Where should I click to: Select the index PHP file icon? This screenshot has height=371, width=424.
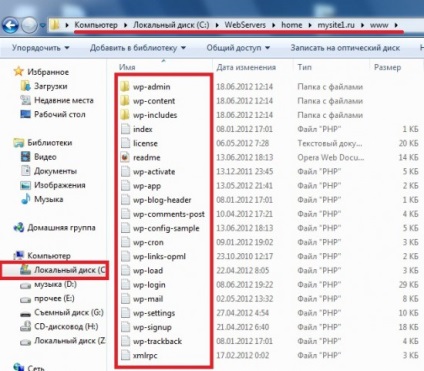(x=125, y=129)
